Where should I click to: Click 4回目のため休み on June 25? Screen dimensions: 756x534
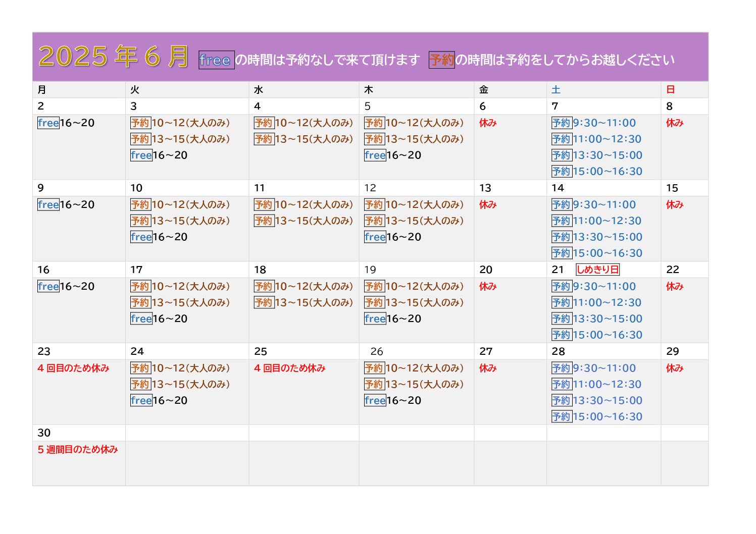[x=290, y=368]
